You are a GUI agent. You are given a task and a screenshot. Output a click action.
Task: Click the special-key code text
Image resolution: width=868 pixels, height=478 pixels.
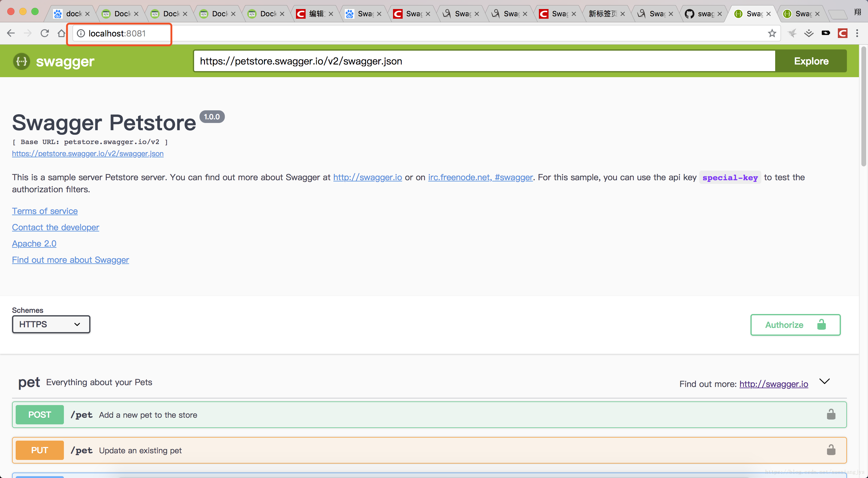[730, 178]
